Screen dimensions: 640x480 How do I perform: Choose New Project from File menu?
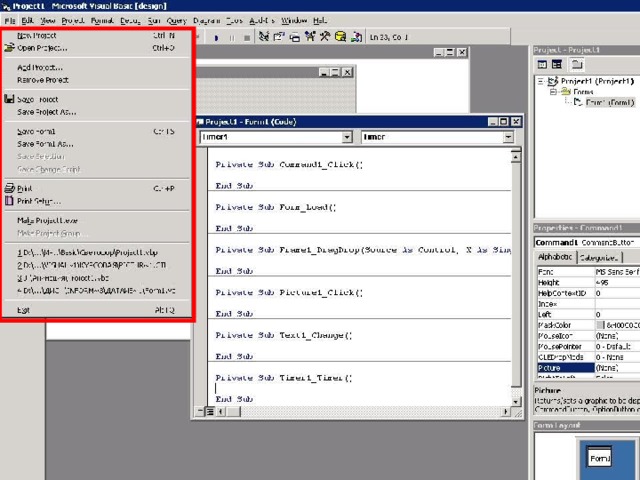pyautogui.click(x=96, y=36)
